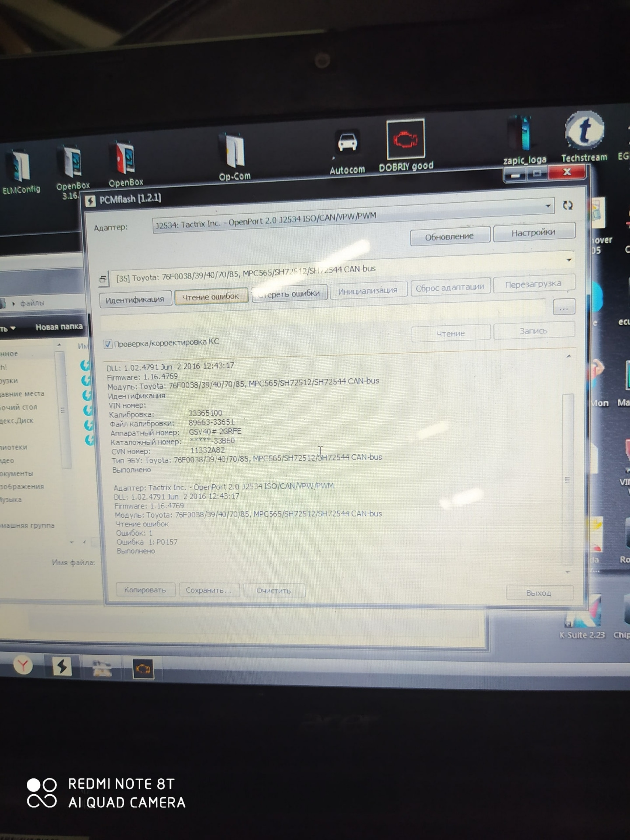Image resolution: width=630 pixels, height=840 pixels.
Task: Click the PCMflash title bar lightning icon
Action: point(91,201)
